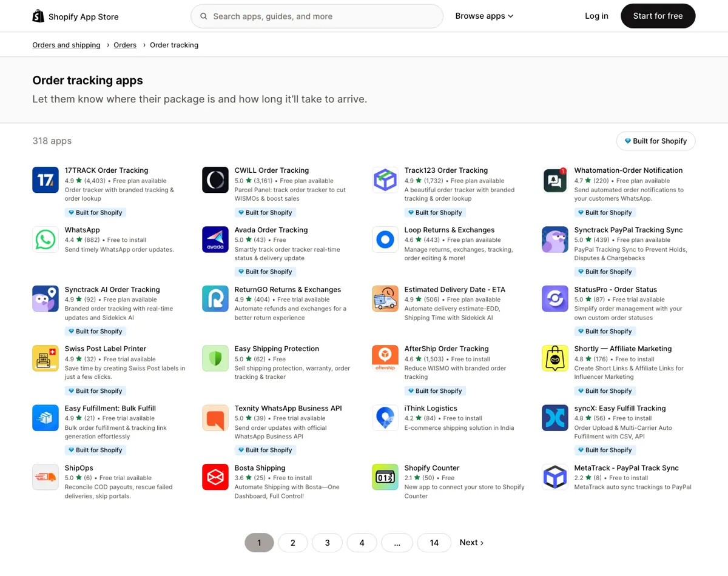Click the Log in link
The height and width of the screenshot is (576, 728).
click(x=596, y=16)
